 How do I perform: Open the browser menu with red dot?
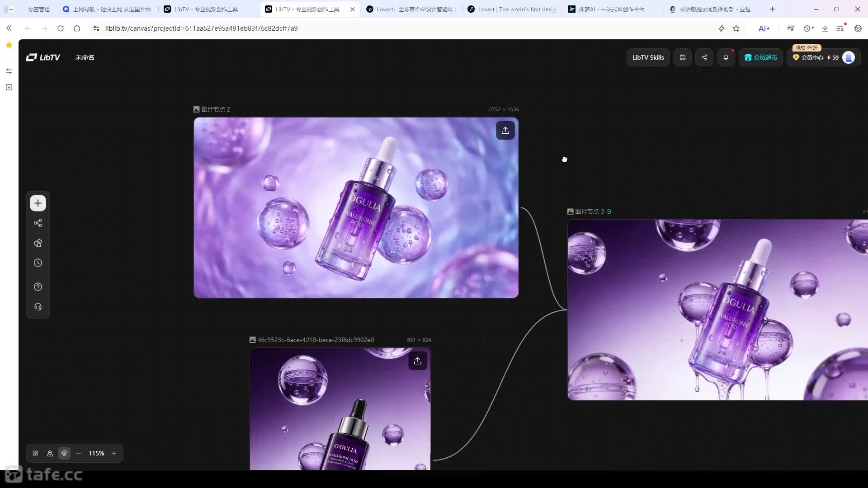841,28
